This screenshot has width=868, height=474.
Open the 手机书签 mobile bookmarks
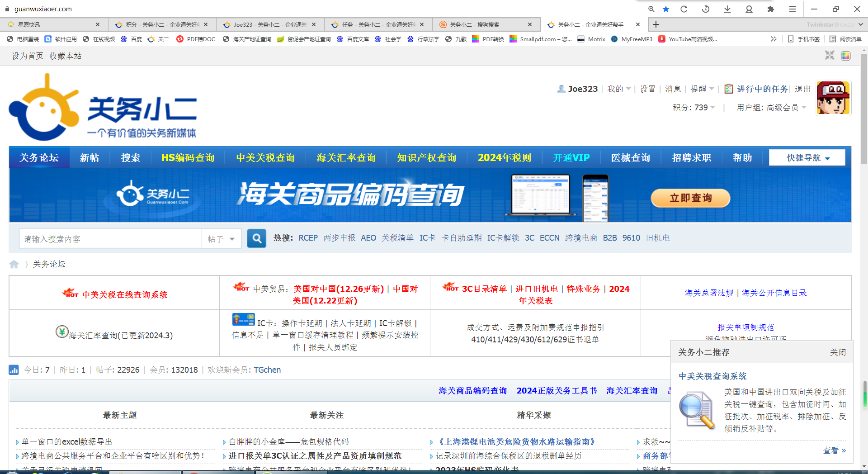tap(804, 39)
